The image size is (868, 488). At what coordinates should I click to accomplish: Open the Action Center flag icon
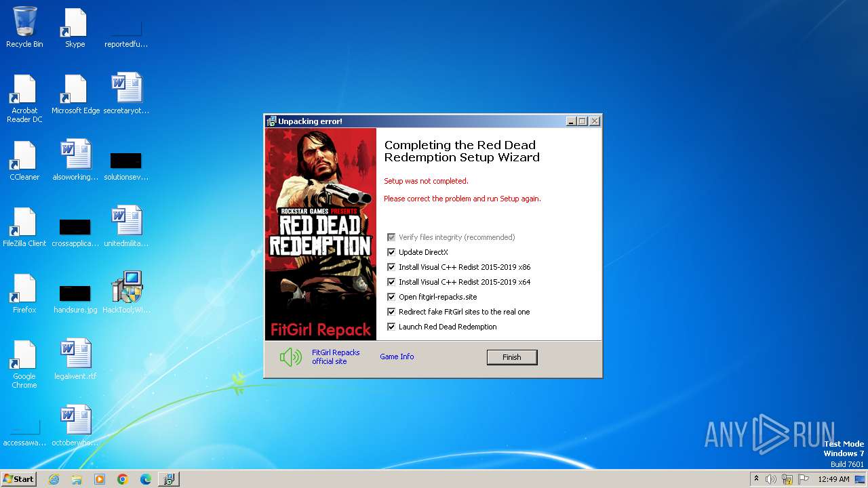click(804, 479)
